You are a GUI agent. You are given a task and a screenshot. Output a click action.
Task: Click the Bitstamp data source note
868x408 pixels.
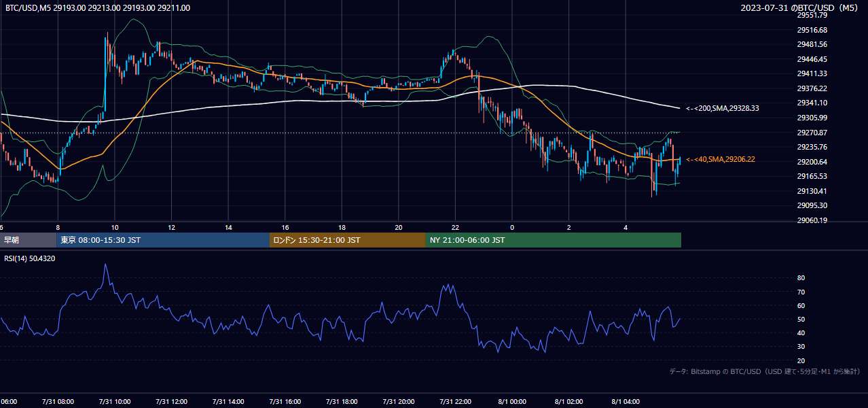pos(765,371)
